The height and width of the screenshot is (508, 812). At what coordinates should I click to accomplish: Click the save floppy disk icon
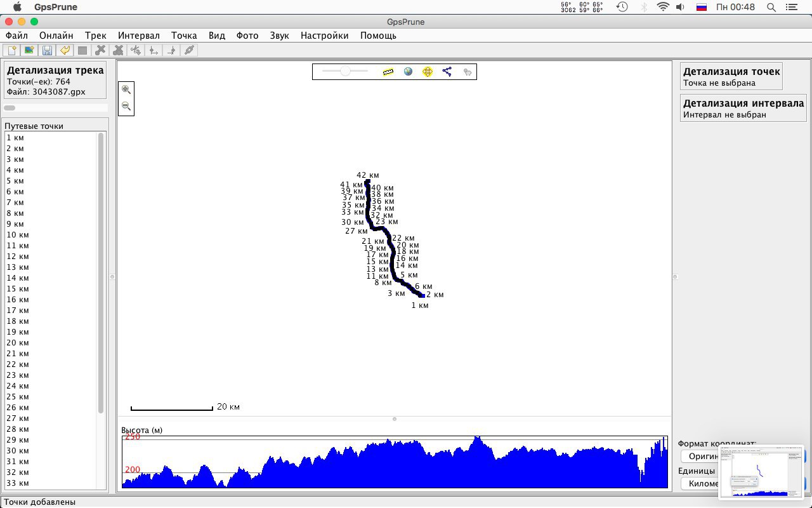pos(46,50)
